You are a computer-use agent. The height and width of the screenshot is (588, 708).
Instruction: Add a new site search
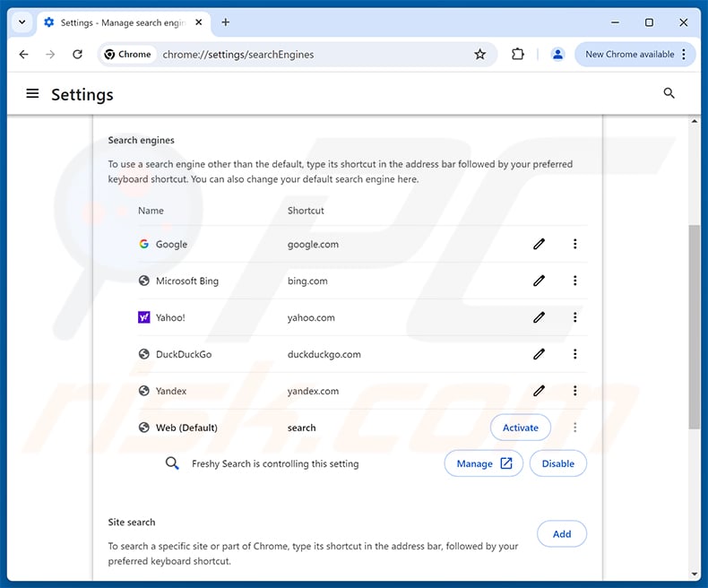[562, 534]
